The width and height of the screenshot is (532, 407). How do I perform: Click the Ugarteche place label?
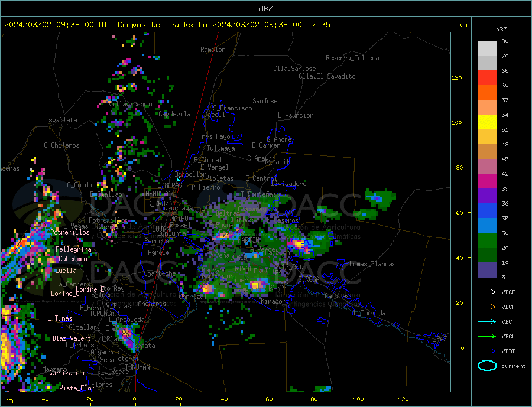[x=160, y=273]
